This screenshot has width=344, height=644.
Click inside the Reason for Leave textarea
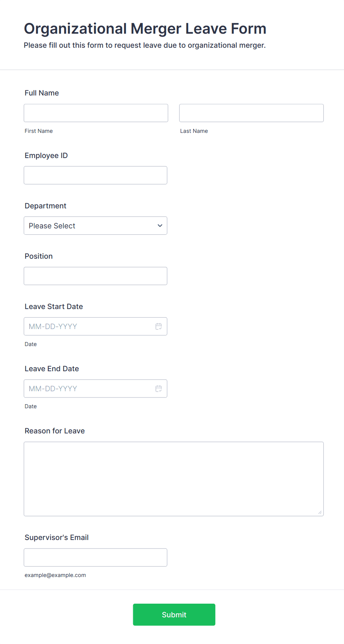point(173,479)
